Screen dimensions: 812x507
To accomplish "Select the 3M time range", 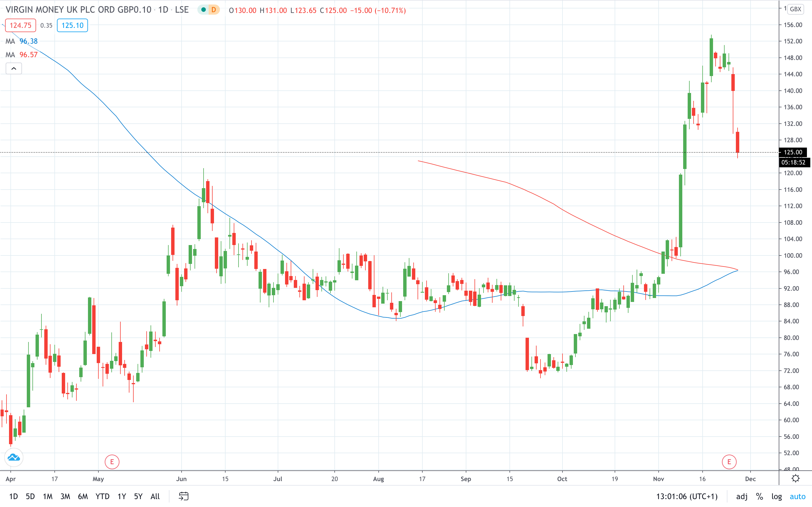I will click(65, 497).
